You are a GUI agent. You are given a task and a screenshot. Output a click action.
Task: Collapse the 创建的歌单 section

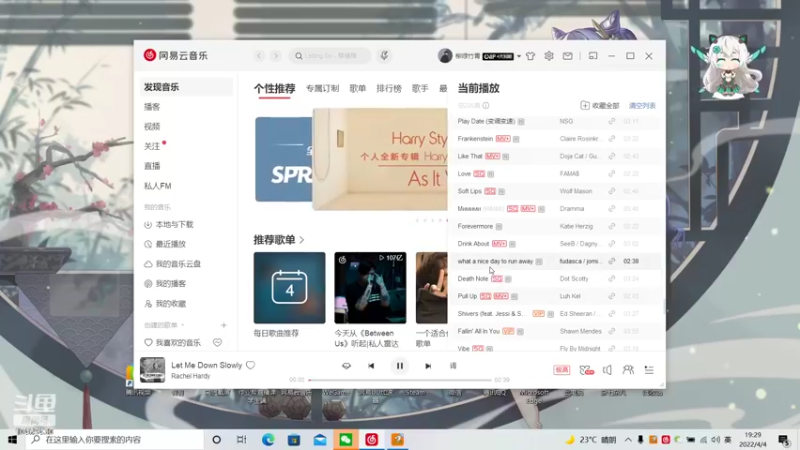coord(164,325)
